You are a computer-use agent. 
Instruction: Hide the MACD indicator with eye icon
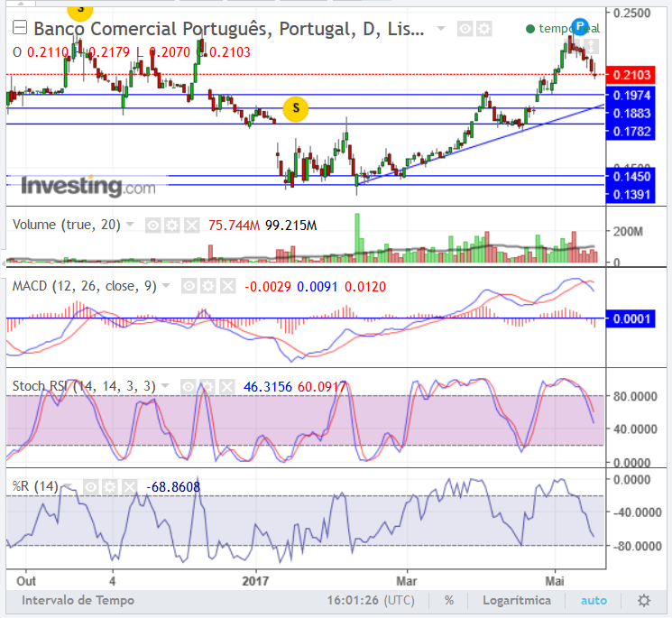pos(189,286)
